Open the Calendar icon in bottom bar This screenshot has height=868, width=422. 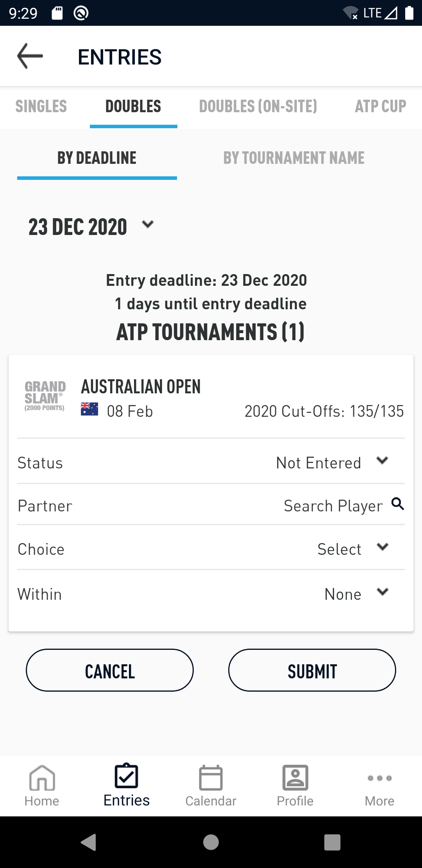(211, 778)
